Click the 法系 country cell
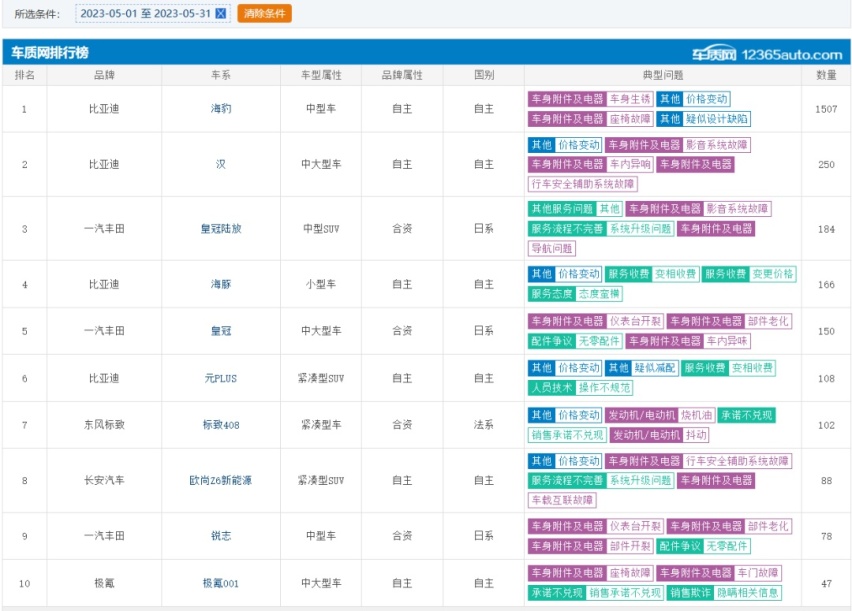852x611 pixels. (484, 425)
